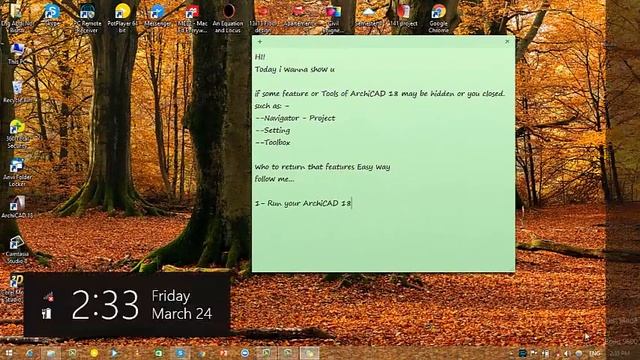The image size is (640, 360).
Task: Click the taskbar clock
Action: (620, 353)
